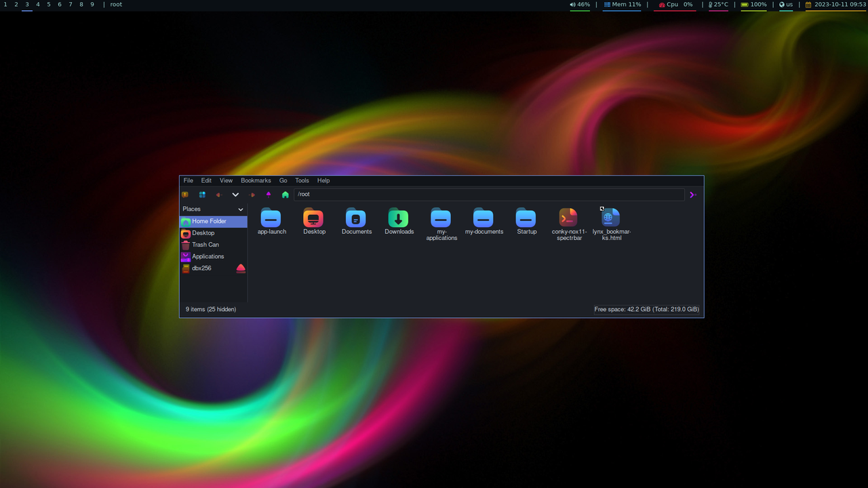Screen dimensions: 868x488
Task: Expand the navigation history dropdown
Action: pyautogui.click(x=235, y=195)
